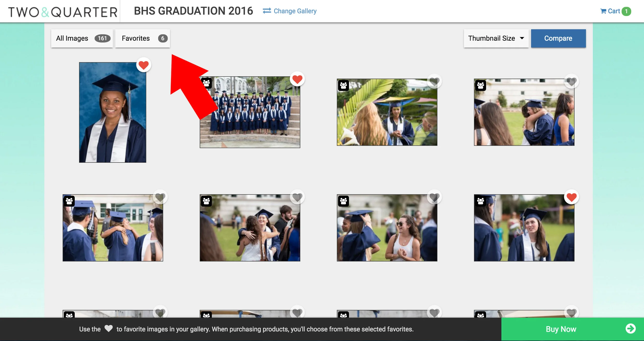The width and height of the screenshot is (644, 341).
Task: Click group icon on palm leaf photo
Action: 343,85
